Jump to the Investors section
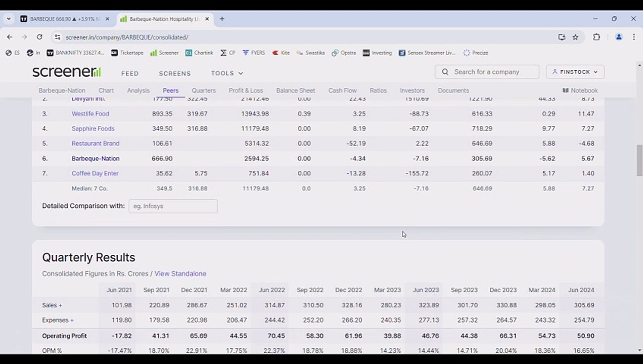 pyautogui.click(x=412, y=90)
